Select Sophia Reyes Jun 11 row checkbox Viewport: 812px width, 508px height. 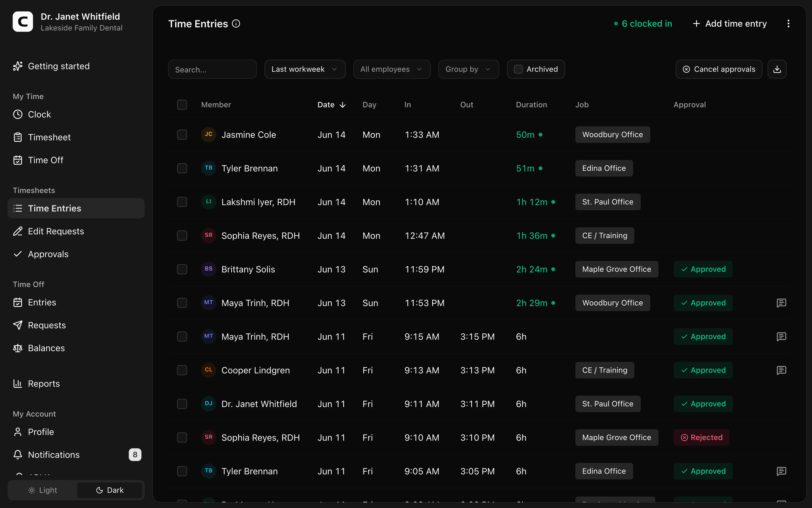pyautogui.click(x=182, y=438)
